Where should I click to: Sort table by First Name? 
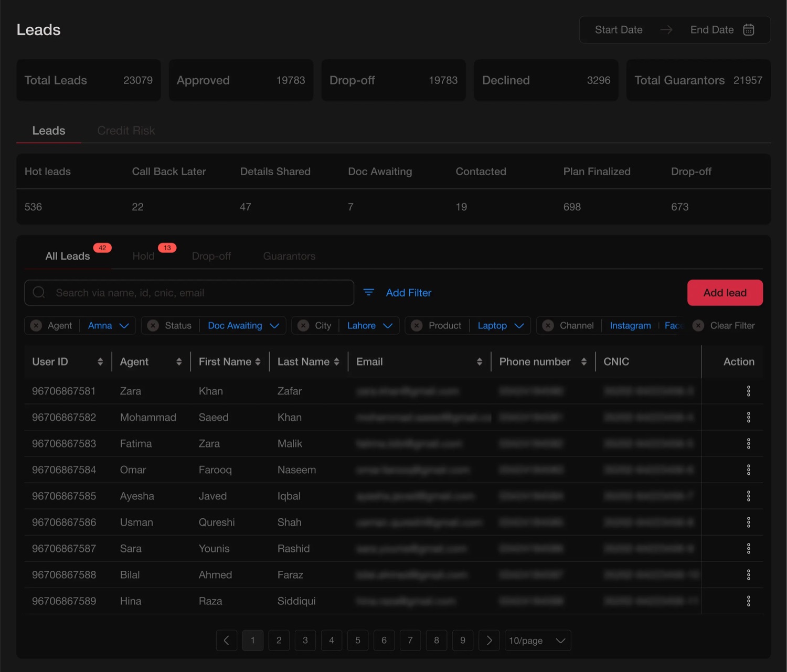[x=258, y=361]
